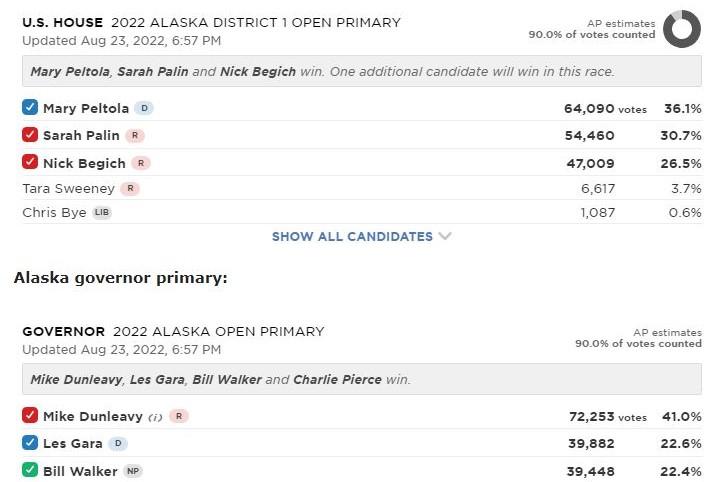Image resolution: width=722 pixels, height=482 pixels.
Task: Click Tara Sweeney's Republican party badge
Action: (130, 188)
